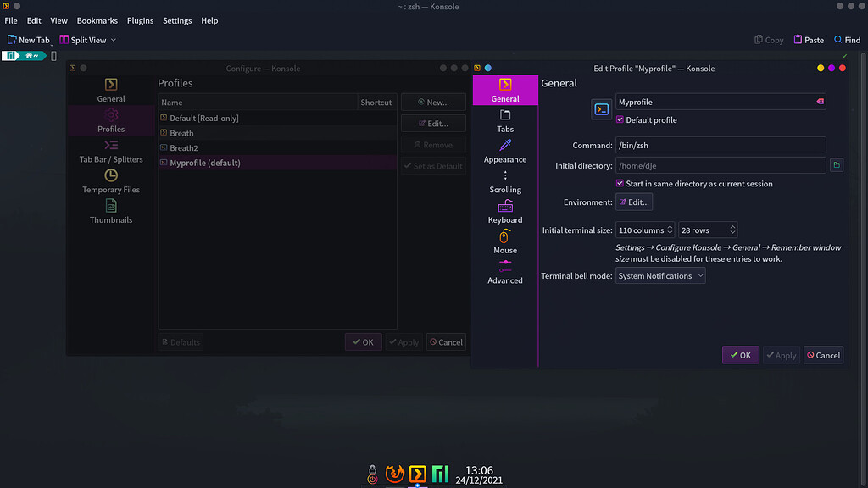Open the Advanced section of the profile editor
Image resolution: width=868 pixels, height=488 pixels.
pyautogui.click(x=504, y=274)
